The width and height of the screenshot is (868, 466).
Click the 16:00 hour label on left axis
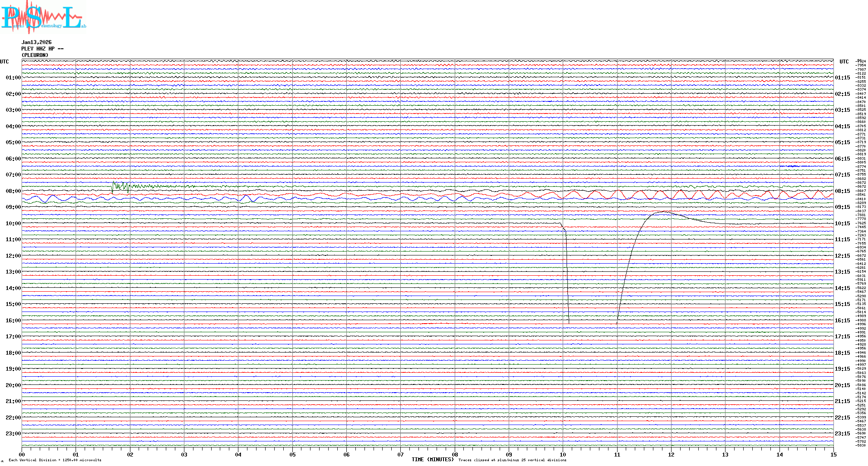pyautogui.click(x=13, y=321)
